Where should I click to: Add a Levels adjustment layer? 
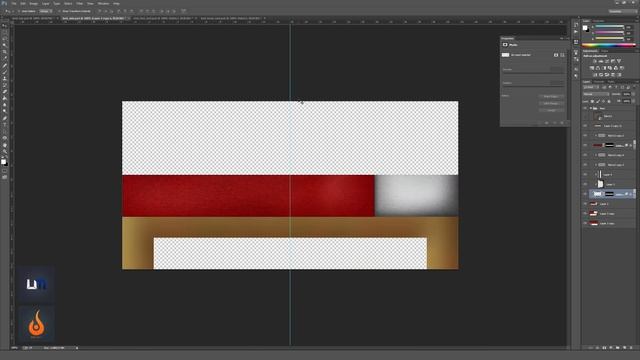pos(601,61)
